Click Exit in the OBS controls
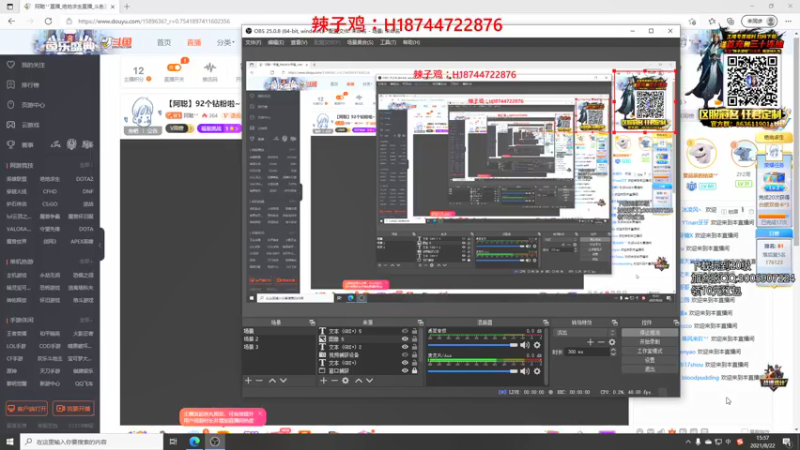The width and height of the screenshot is (800, 450). pos(649,369)
